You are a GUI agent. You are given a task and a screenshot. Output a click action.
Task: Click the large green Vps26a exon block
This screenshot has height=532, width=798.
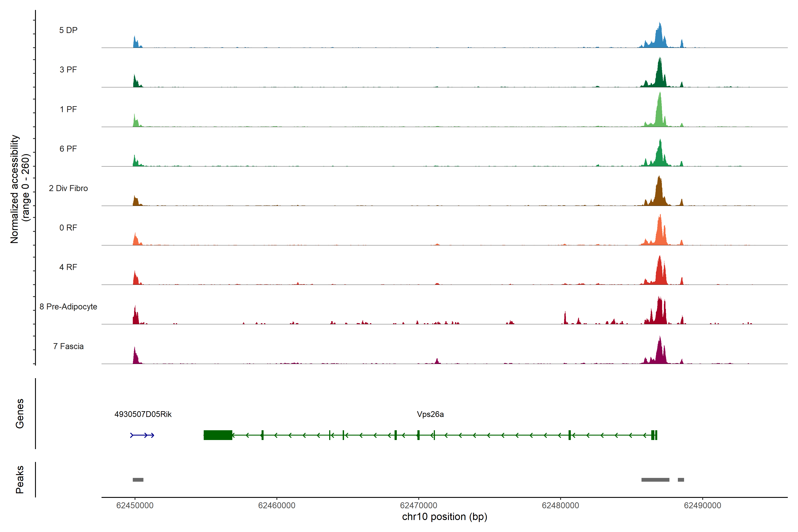click(x=218, y=435)
